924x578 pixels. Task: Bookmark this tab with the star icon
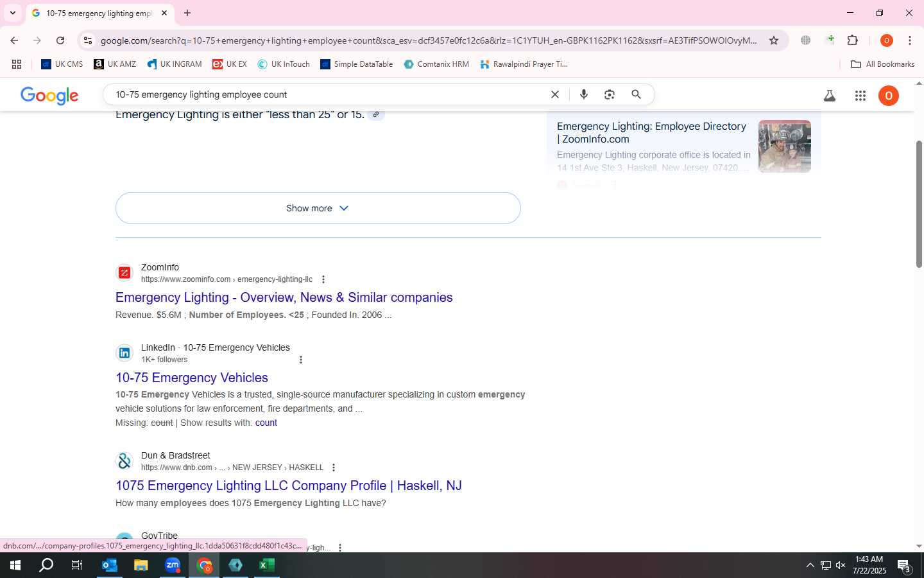[x=774, y=40]
